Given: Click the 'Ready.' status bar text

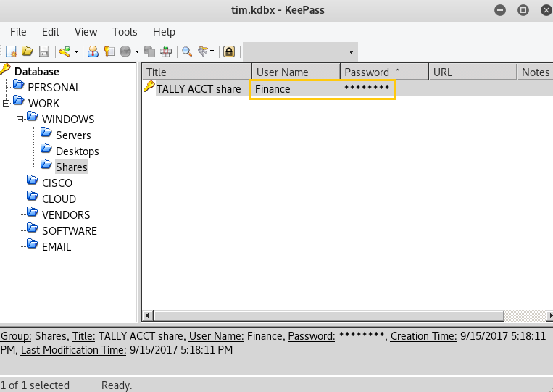Looking at the screenshot, I should [x=117, y=385].
